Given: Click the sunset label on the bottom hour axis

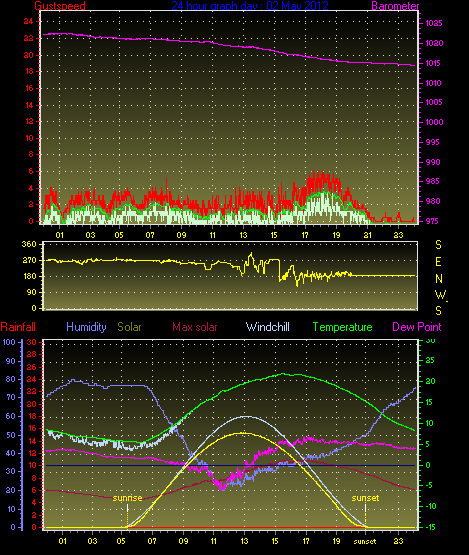Looking at the screenshot, I should point(365,542).
